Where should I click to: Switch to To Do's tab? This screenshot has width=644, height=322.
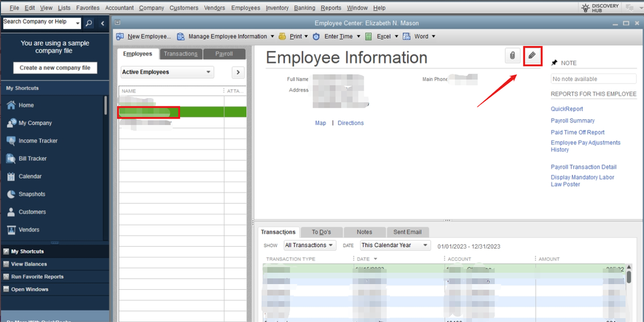pyautogui.click(x=321, y=232)
